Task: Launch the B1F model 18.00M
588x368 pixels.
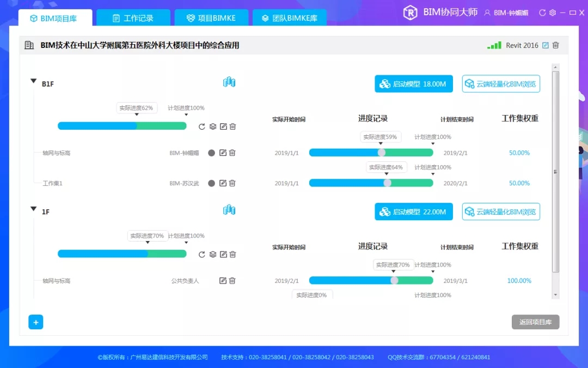Action: pos(414,84)
